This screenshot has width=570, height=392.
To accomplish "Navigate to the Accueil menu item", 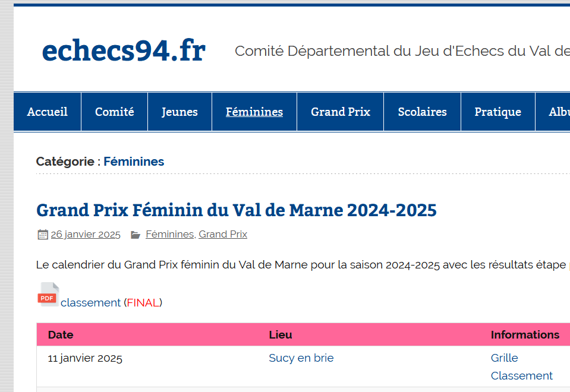I will (x=47, y=111).
